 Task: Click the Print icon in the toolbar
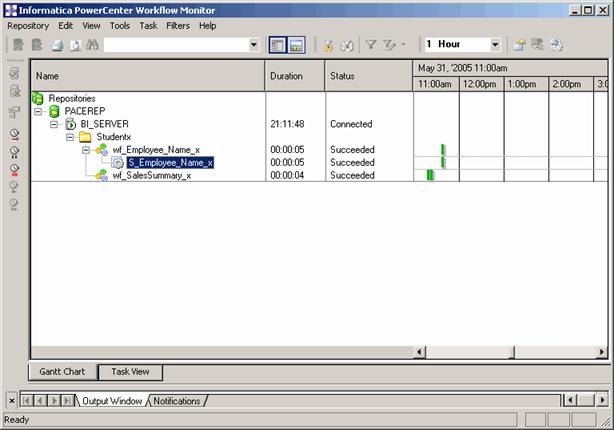58,45
